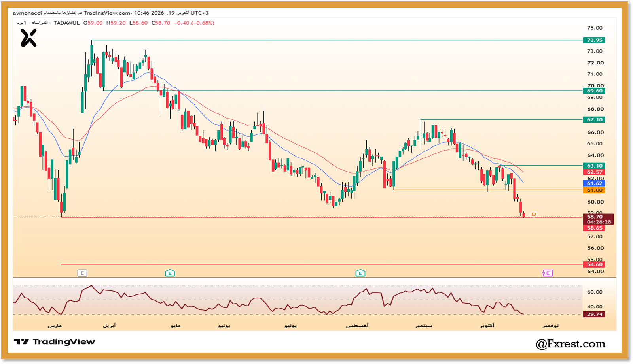Click the orange D dividend marker
Screen dimensions: 633x364
point(534,215)
